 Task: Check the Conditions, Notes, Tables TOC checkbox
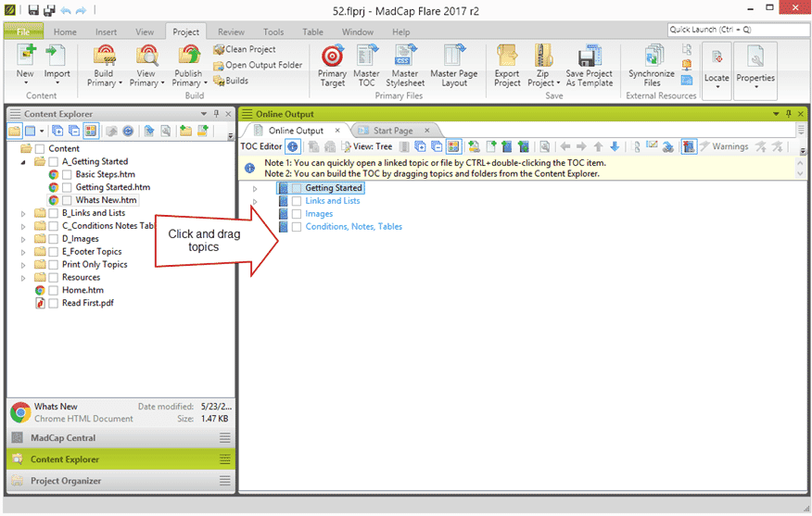[297, 227]
